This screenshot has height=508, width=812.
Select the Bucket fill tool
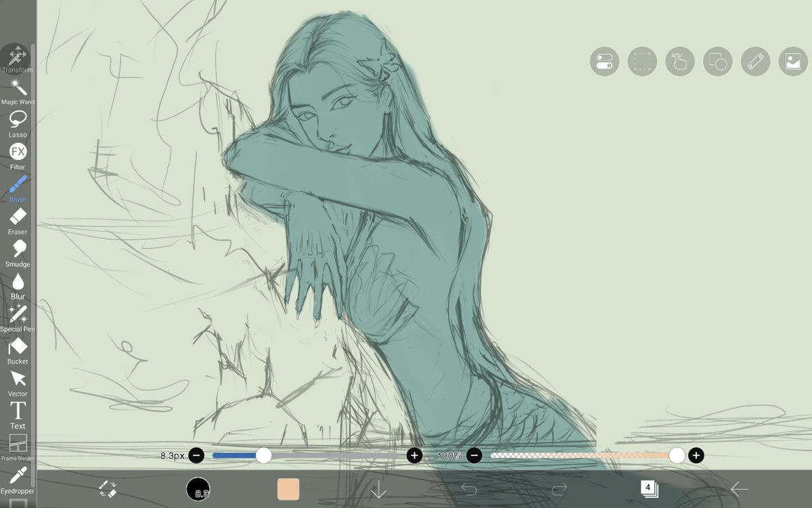click(x=18, y=351)
